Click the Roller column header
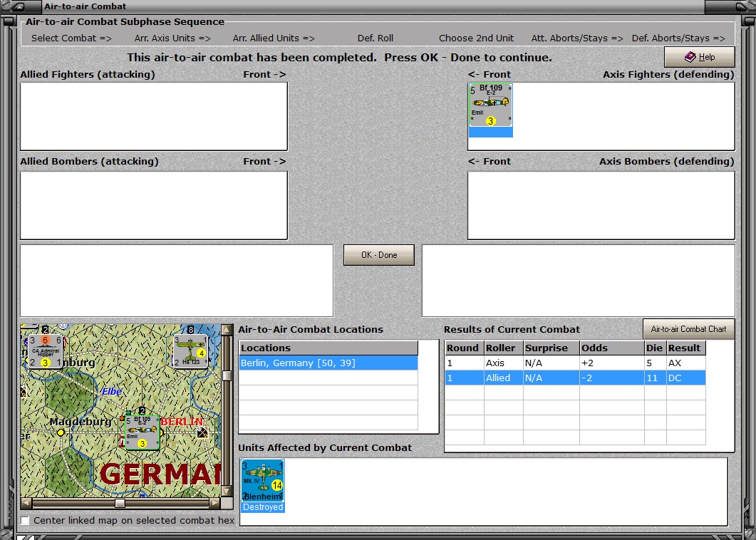 pos(503,348)
